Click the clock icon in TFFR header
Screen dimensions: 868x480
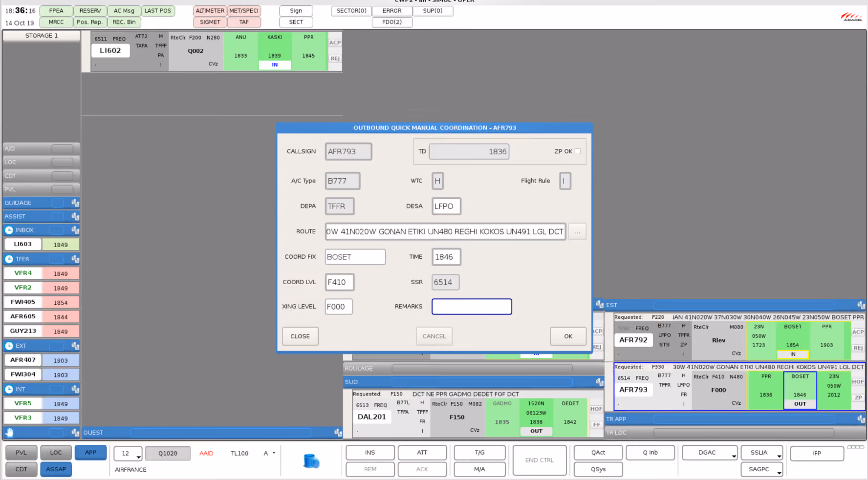[x=9, y=259]
